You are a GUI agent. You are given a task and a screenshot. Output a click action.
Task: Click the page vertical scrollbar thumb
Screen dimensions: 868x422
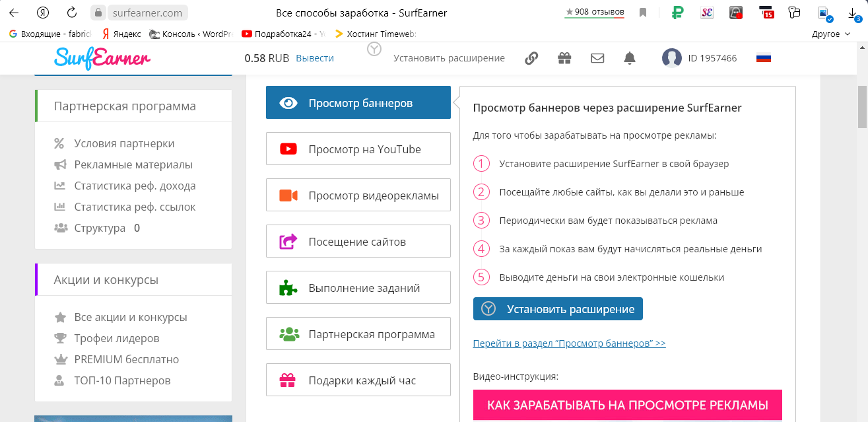pos(862,106)
